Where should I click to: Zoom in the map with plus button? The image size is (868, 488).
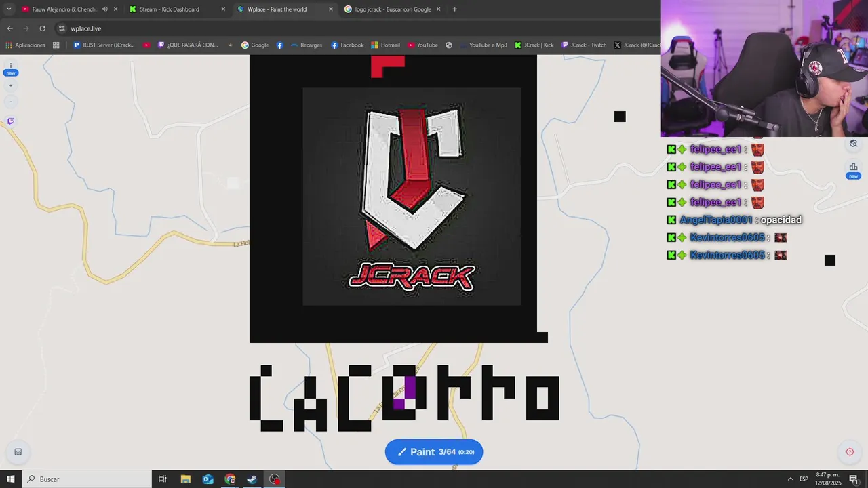11,86
